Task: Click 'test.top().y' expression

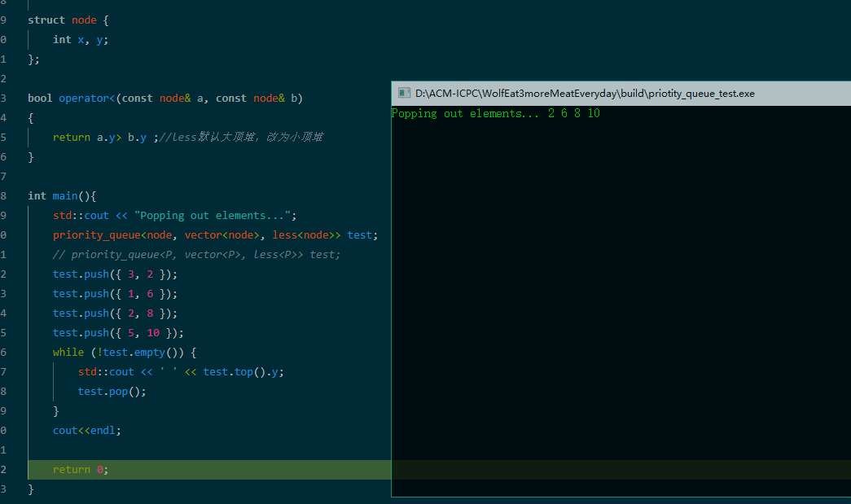Action: (240, 371)
